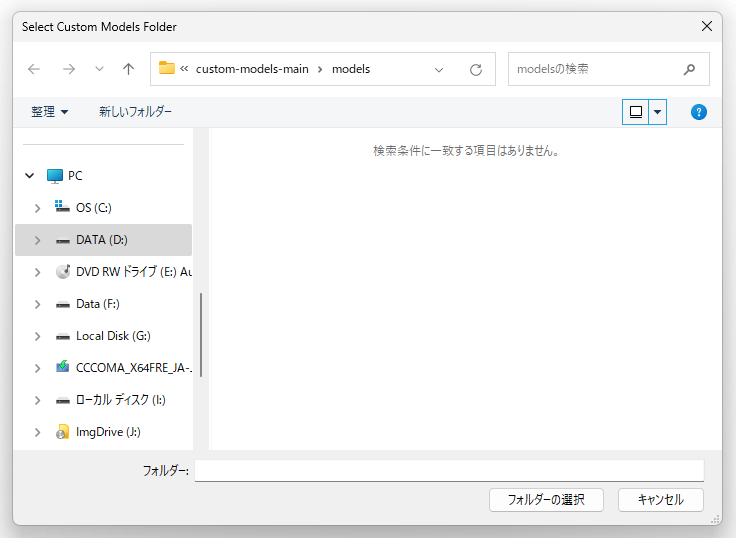
Task: Open the 整理 menu
Action: coord(49,112)
